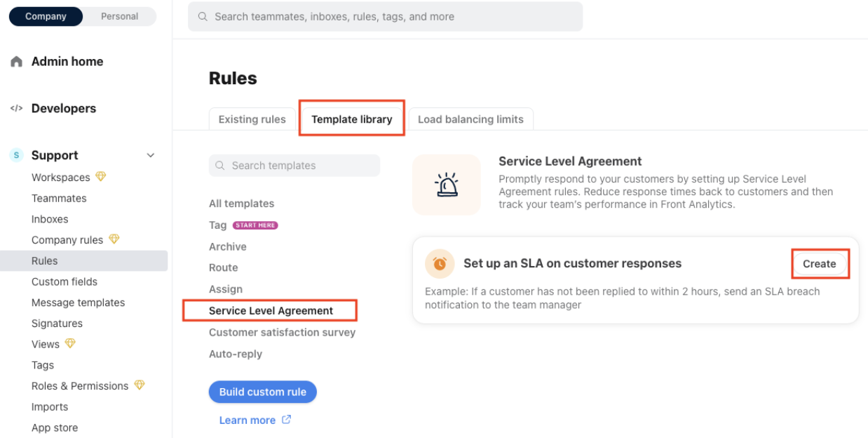Click the siren alarm Service Level Agreement icon

click(447, 185)
